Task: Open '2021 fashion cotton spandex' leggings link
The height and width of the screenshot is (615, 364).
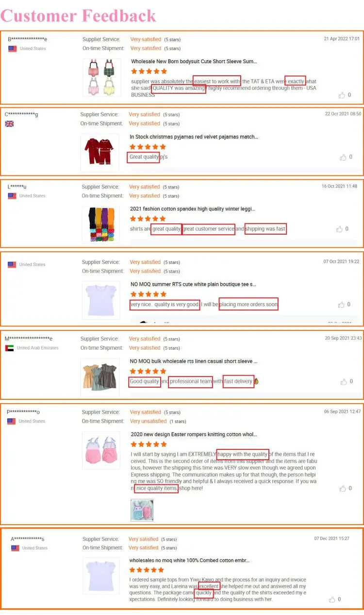Action: pos(193,209)
